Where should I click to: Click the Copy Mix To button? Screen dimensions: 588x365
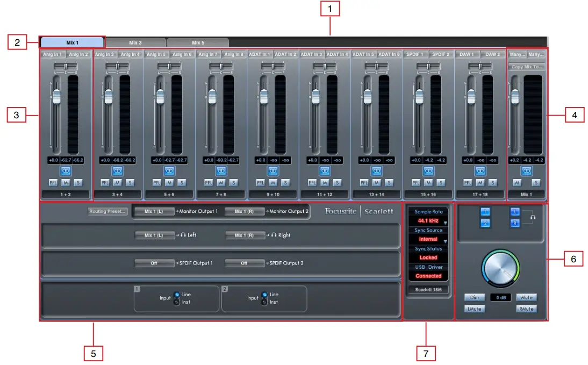[x=527, y=67]
